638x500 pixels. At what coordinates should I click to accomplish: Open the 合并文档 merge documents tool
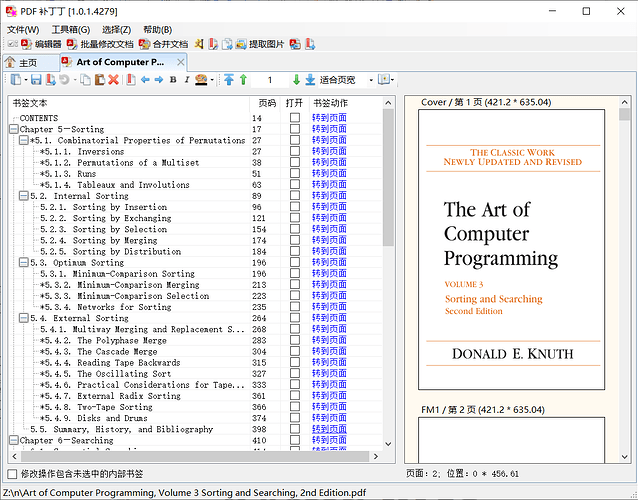coord(164,44)
